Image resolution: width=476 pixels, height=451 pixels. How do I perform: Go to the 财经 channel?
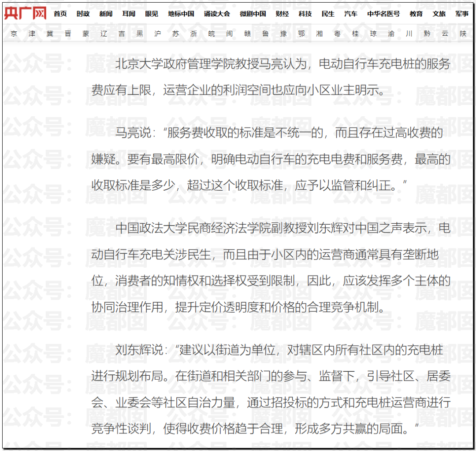pyautogui.click(x=282, y=14)
